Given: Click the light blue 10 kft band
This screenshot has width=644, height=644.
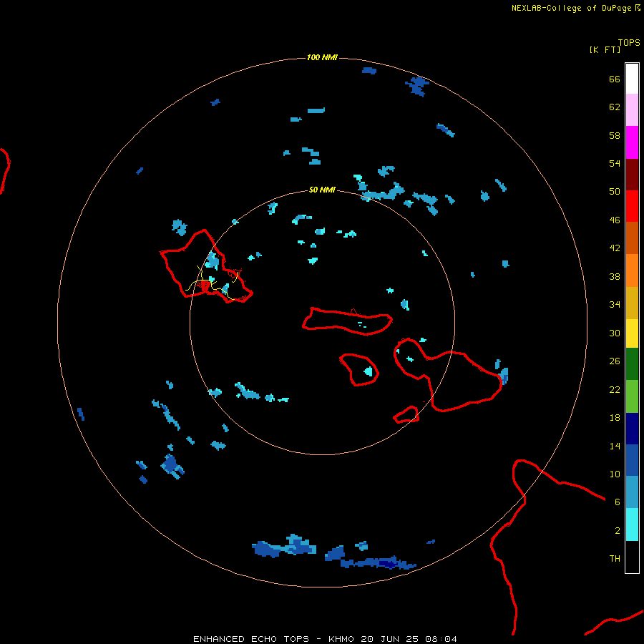Looking at the screenshot, I should (x=632, y=492).
